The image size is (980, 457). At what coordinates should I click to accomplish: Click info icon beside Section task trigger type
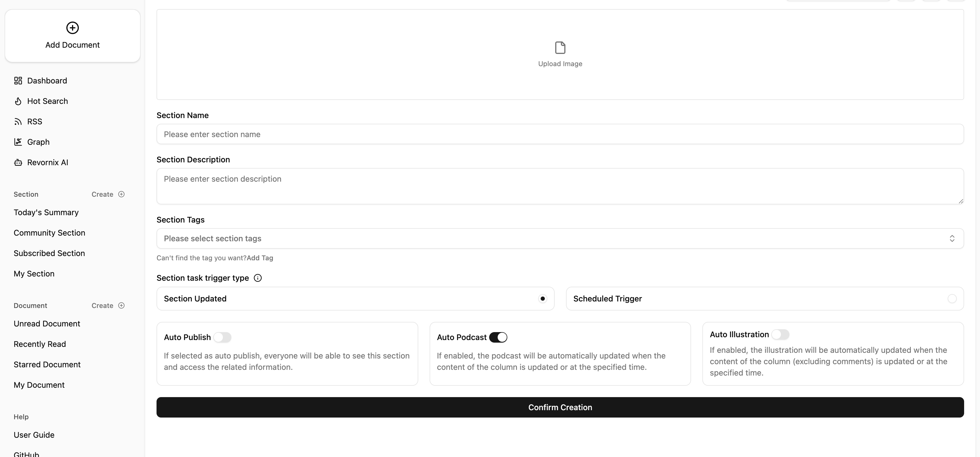coord(257,278)
